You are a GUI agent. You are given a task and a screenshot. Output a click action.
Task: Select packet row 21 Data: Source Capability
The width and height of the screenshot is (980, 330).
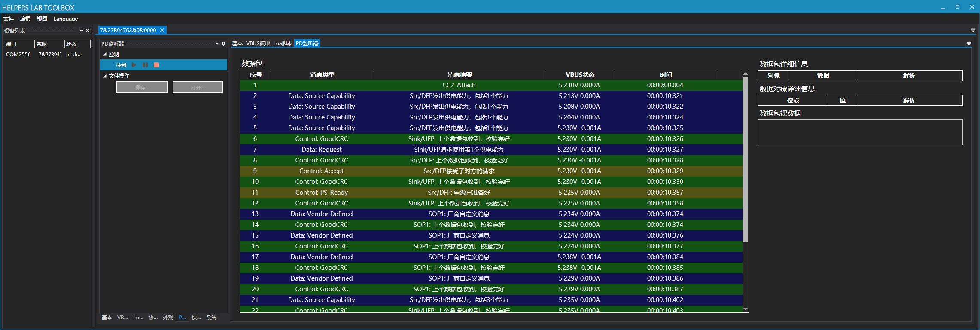pos(491,300)
